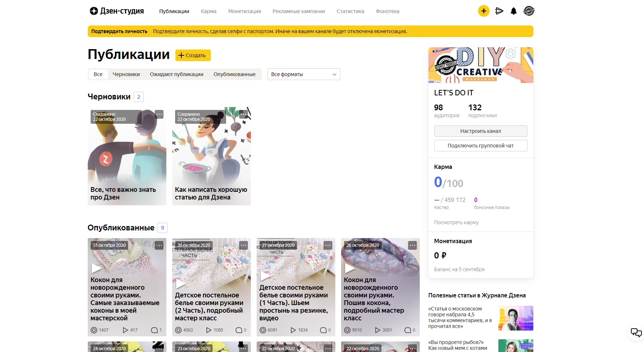
Task: Click the Монетизация heading in sidebar
Action: pos(453,241)
